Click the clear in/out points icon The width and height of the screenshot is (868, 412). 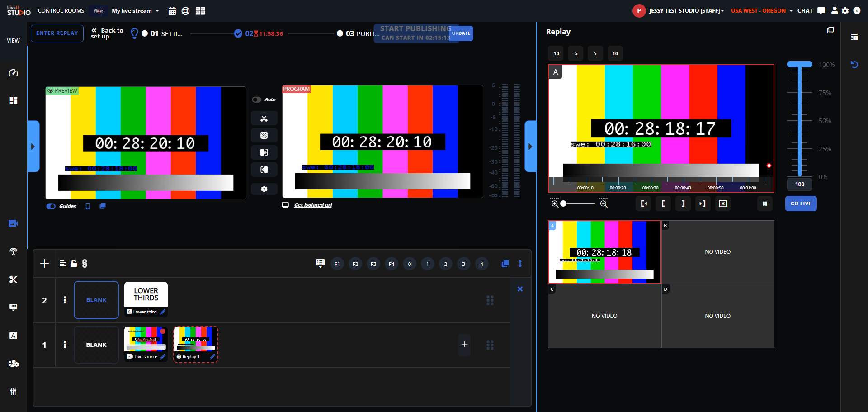723,204
